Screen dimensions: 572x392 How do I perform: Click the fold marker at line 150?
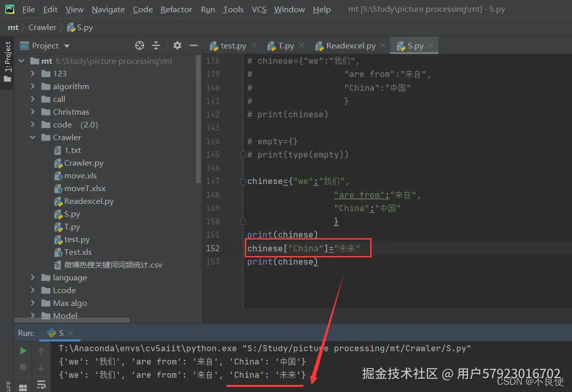[243, 221]
